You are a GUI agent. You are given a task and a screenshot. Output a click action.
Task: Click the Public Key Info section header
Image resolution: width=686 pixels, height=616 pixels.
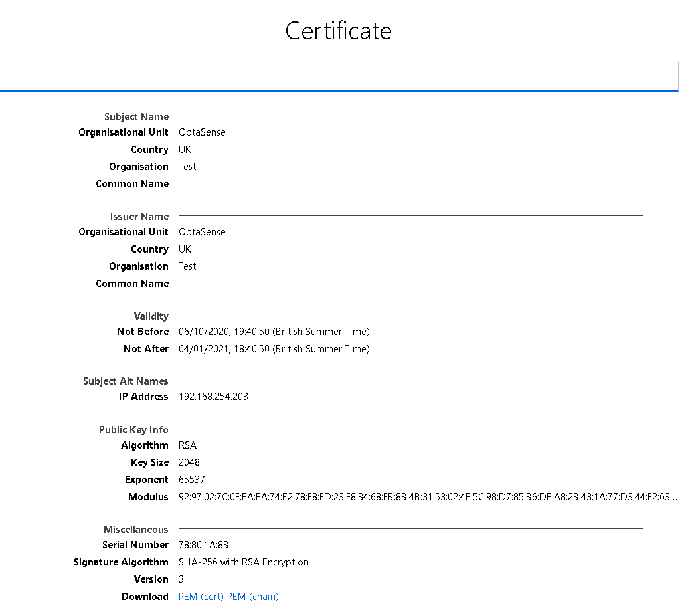(133, 429)
